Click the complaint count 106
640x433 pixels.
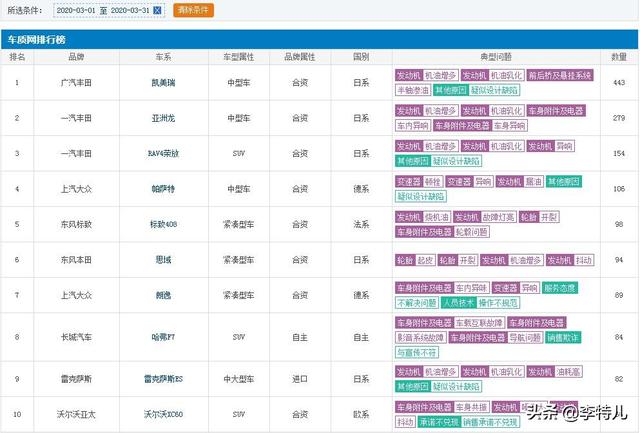[619, 189]
